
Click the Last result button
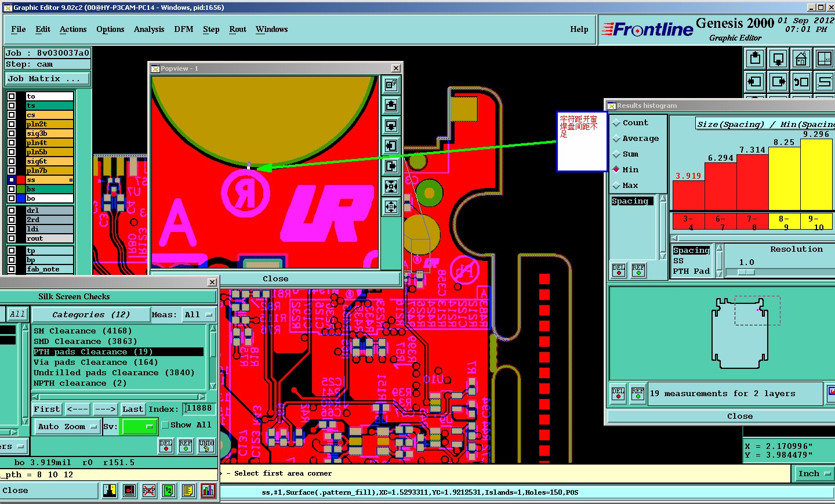133,409
